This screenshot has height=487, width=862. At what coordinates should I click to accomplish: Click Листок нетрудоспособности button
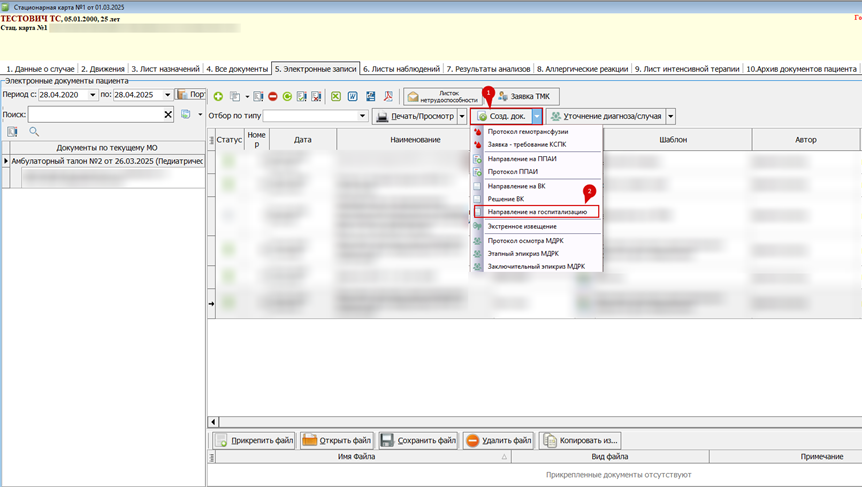point(443,97)
